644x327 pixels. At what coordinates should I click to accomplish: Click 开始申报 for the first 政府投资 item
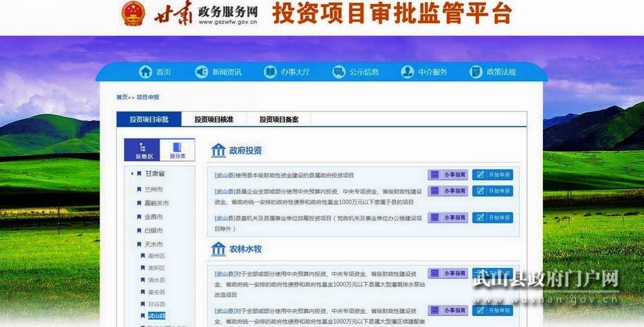493,175
